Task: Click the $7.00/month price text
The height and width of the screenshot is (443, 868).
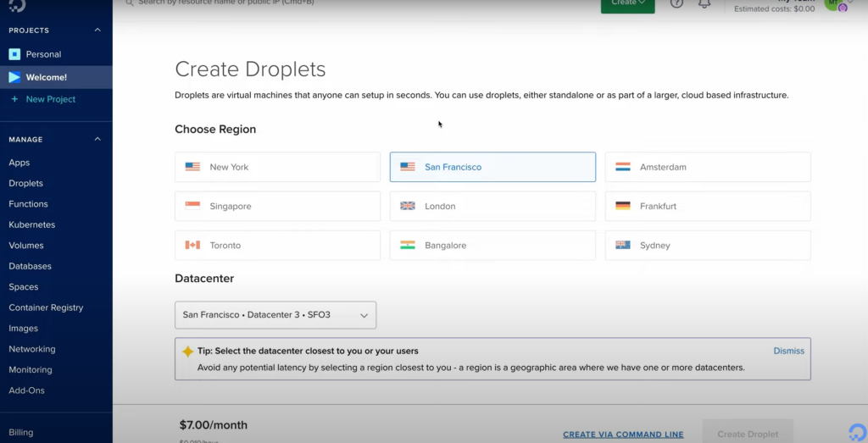Action: pos(213,425)
